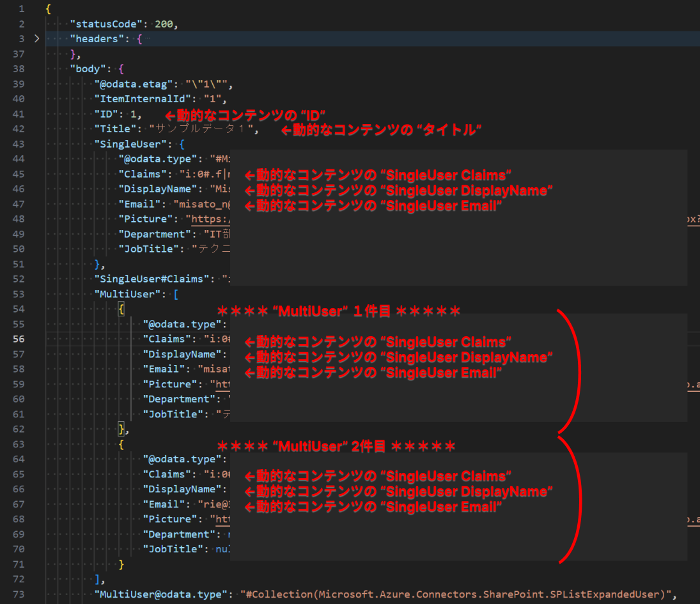This screenshot has width=700, height=604.
Task: Click the "Email" key on line 47
Action: (x=140, y=204)
